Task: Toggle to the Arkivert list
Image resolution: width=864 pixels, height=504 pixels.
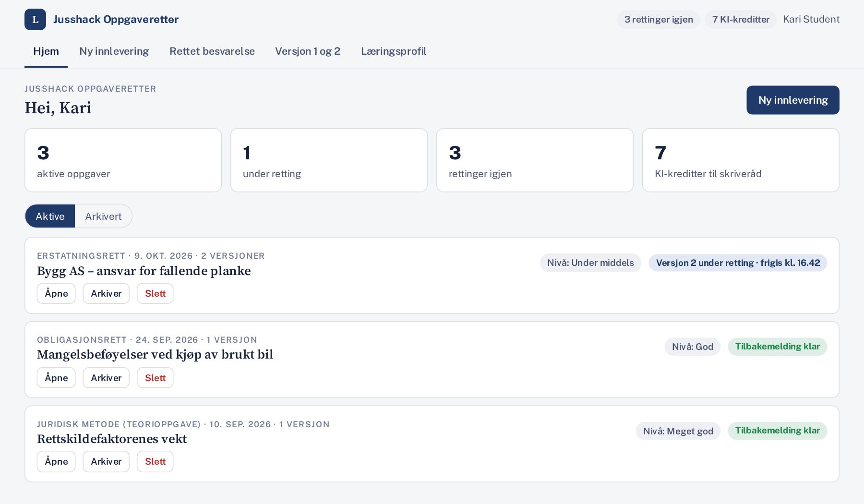Action: pyautogui.click(x=103, y=216)
